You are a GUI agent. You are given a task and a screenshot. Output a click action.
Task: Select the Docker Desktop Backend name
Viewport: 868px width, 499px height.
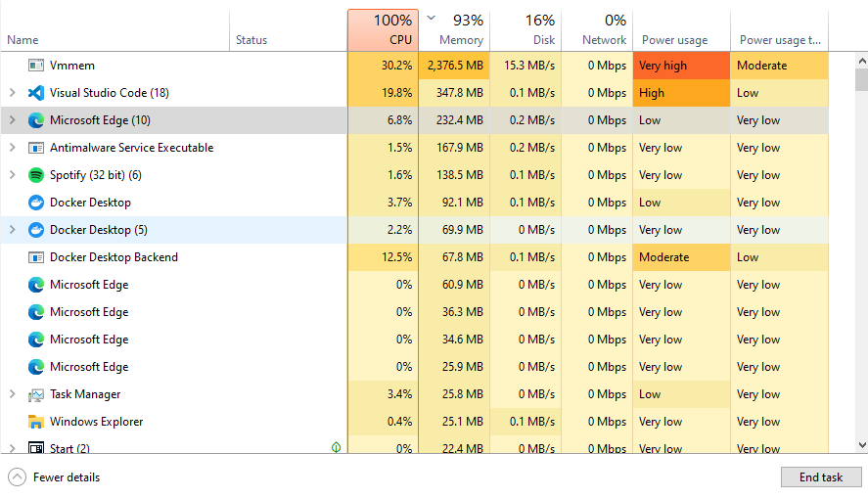[114, 257]
